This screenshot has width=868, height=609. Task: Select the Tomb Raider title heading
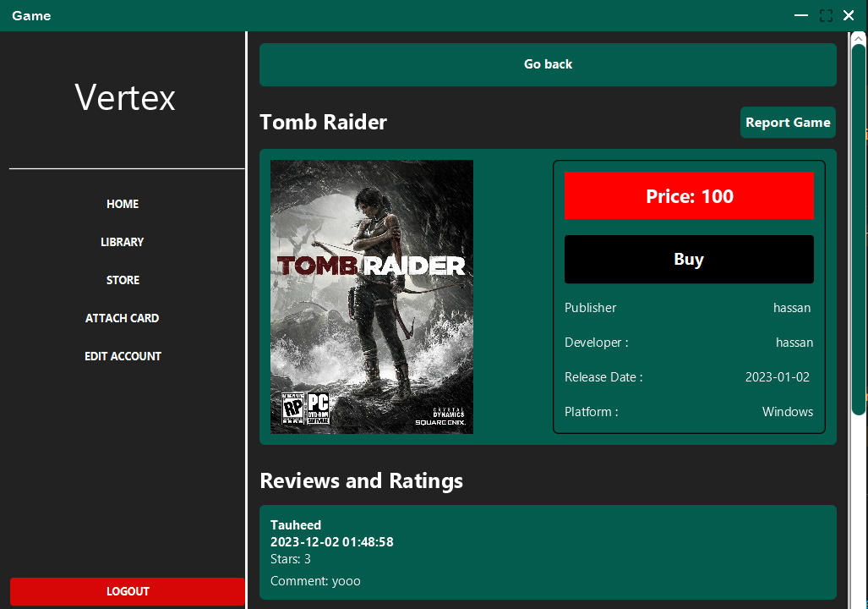[324, 123]
